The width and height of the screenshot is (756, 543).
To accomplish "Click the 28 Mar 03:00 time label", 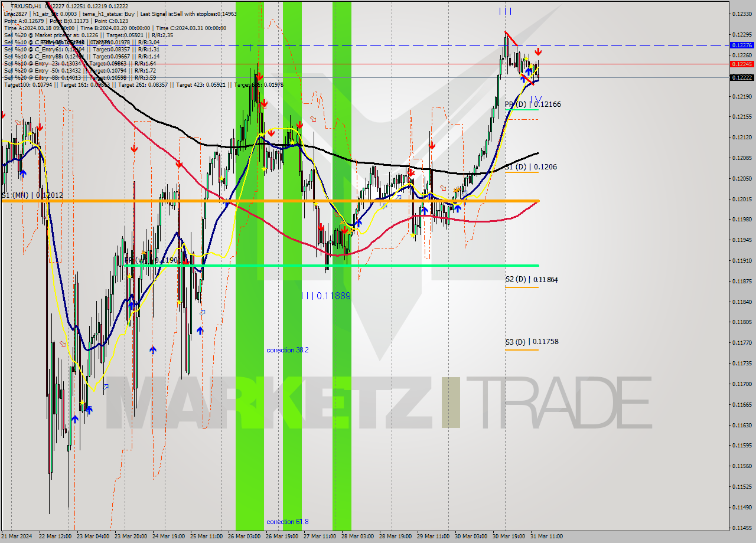I will [357, 537].
